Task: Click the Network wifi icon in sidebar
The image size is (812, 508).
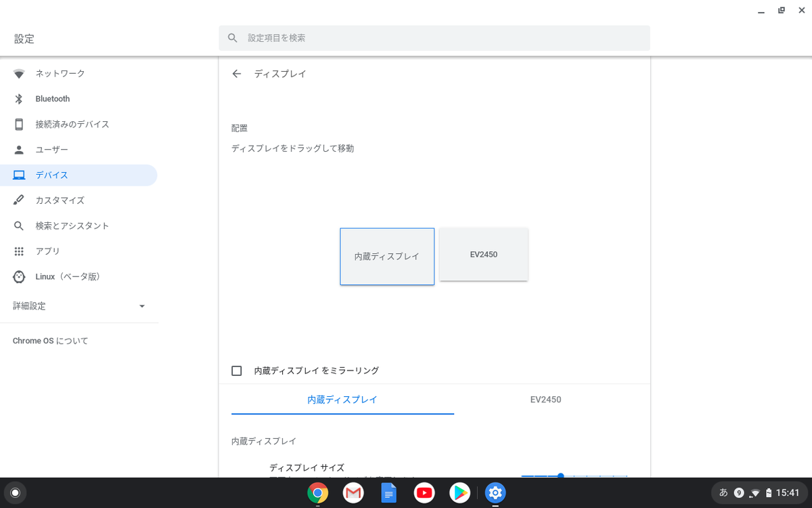Action: (x=19, y=73)
